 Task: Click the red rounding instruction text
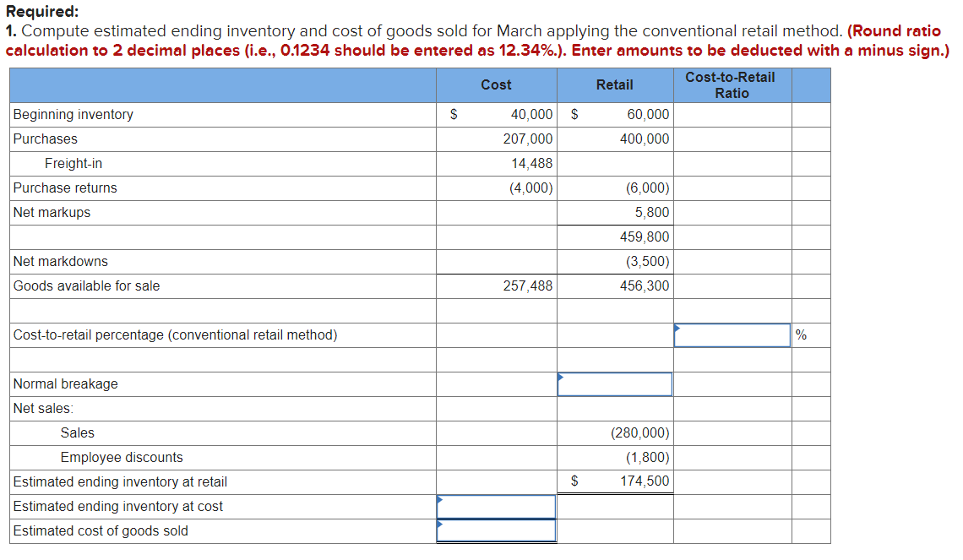pyautogui.click(x=477, y=41)
